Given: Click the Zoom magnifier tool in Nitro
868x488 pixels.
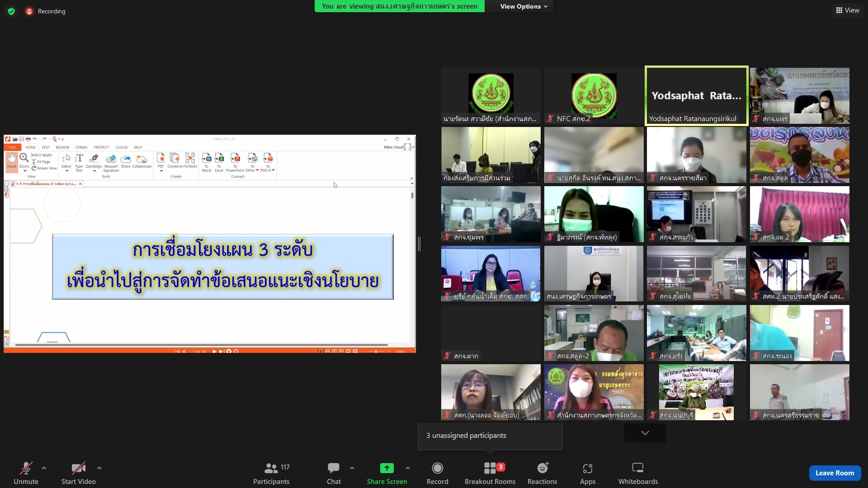Looking at the screenshot, I should 24,160.
